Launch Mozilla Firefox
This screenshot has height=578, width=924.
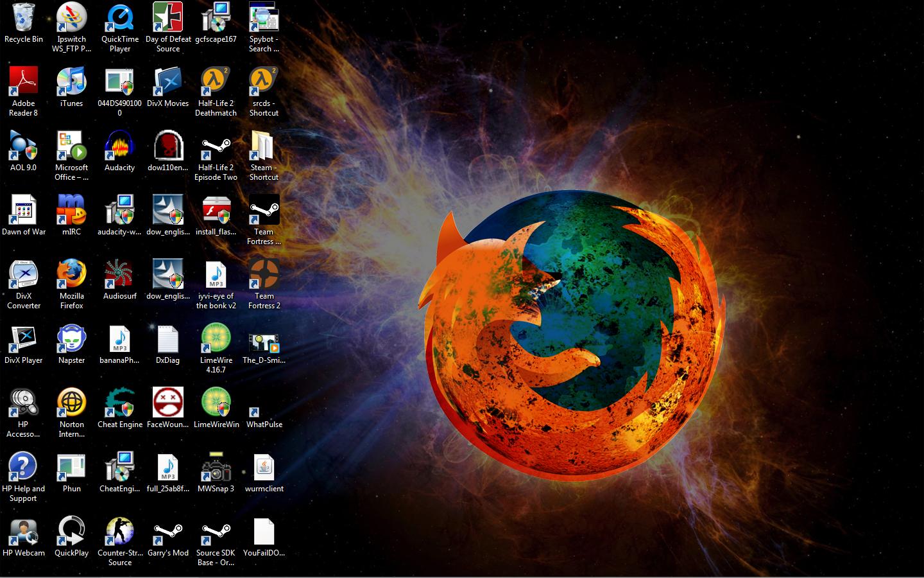[71, 276]
